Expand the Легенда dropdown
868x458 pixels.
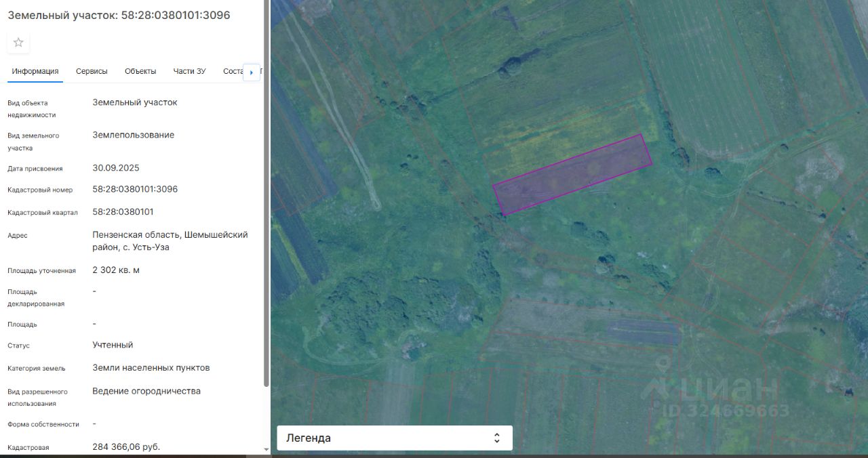click(395, 438)
